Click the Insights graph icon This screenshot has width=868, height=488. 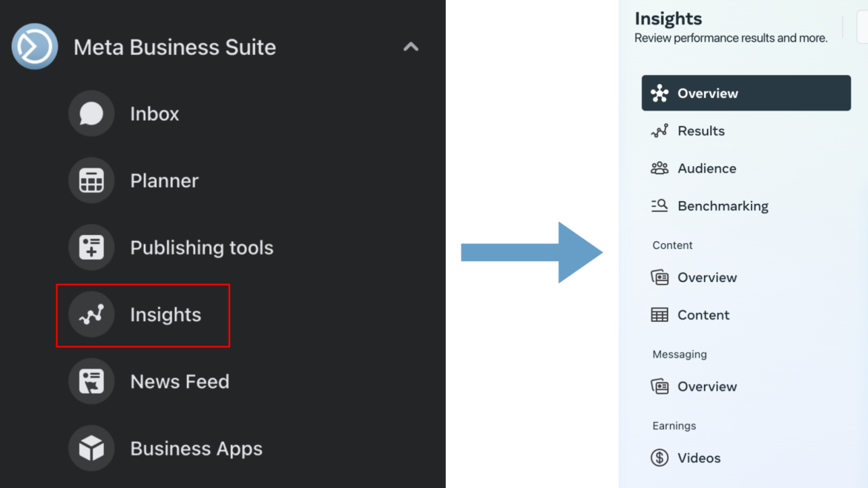point(91,314)
